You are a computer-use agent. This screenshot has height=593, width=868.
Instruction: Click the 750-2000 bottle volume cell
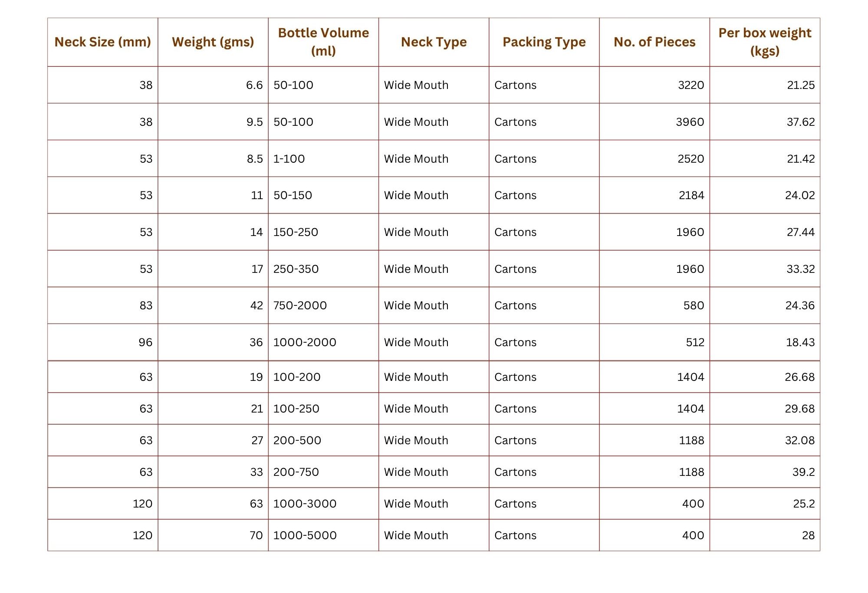coord(300,305)
